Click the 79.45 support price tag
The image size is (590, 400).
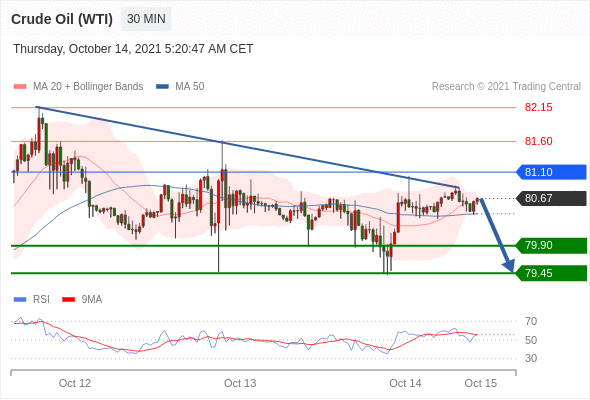pyautogui.click(x=551, y=273)
